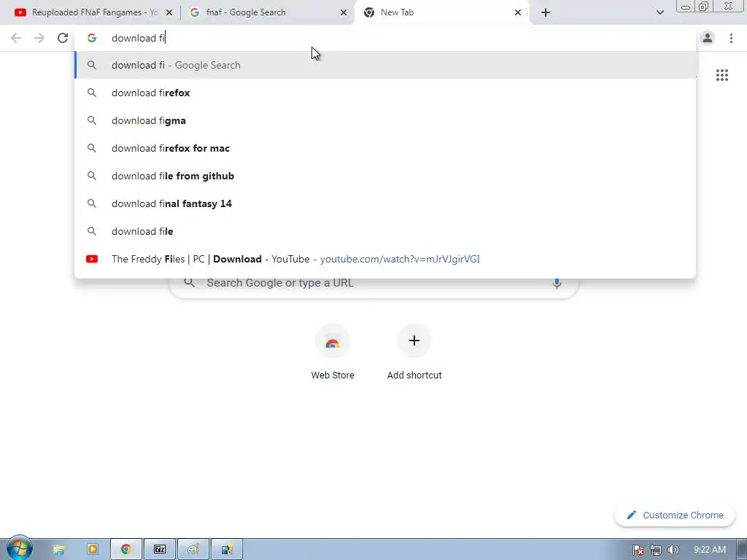Choose 'download final fantasy 14' suggestion
The height and width of the screenshot is (560, 747).
pyautogui.click(x=385, y=203)
